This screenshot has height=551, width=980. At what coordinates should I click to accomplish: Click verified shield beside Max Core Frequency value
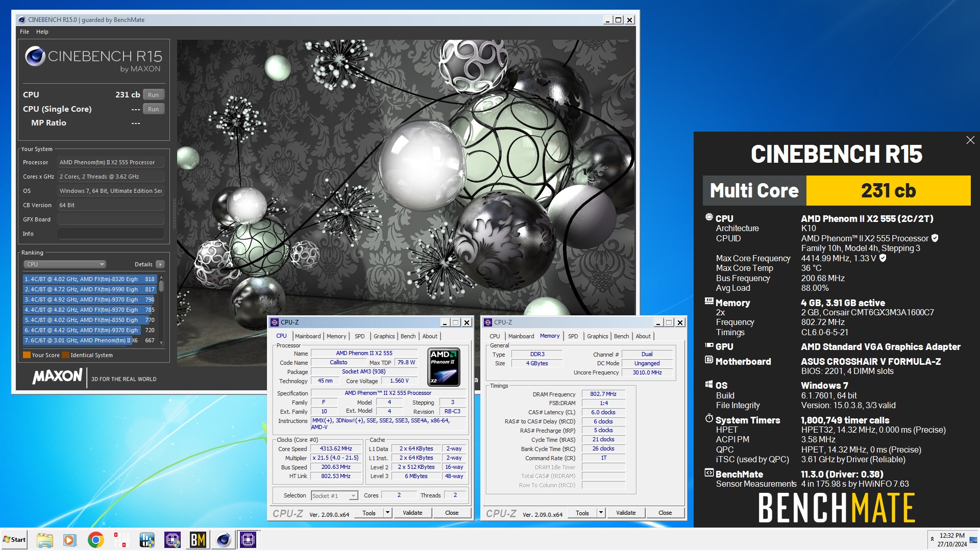(x=883, y=258)
